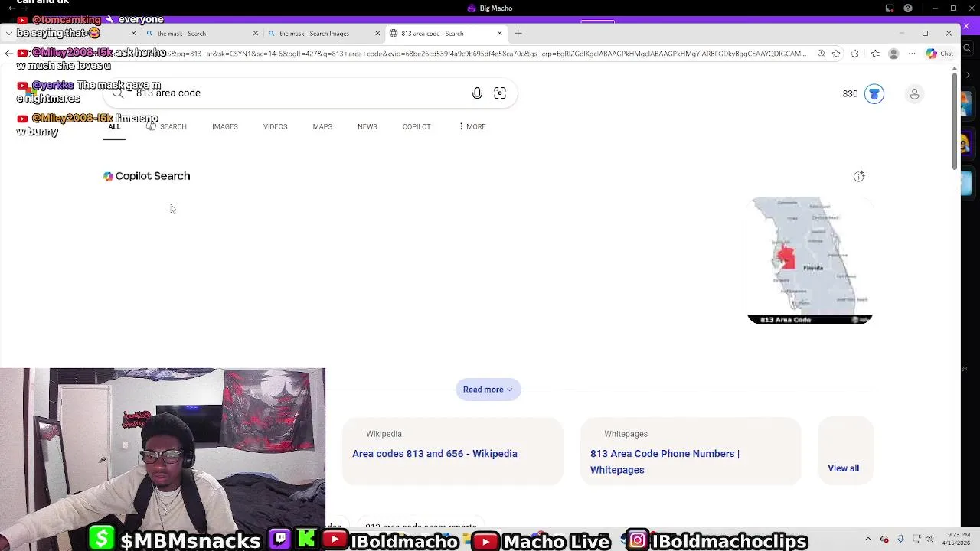
Task: Switch to the VIDEOS tab
Action: 276,126
